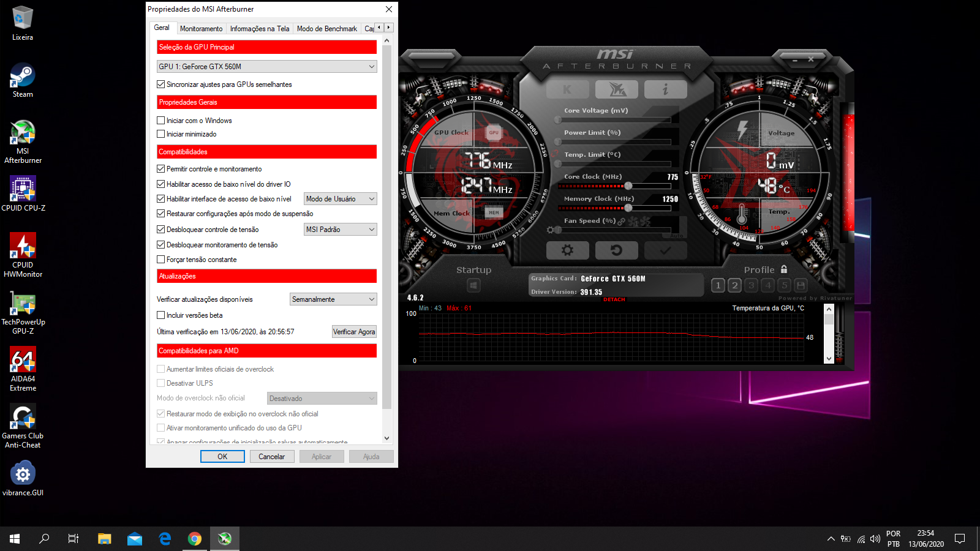Viewport: 980px width, 551px height.
Task: Toggle apply at Windows startup icon
Action: (x=473, y=285)
